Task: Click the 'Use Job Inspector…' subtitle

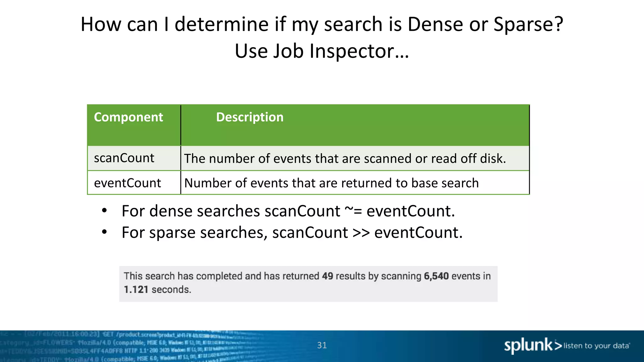Action: click(322, 51)
